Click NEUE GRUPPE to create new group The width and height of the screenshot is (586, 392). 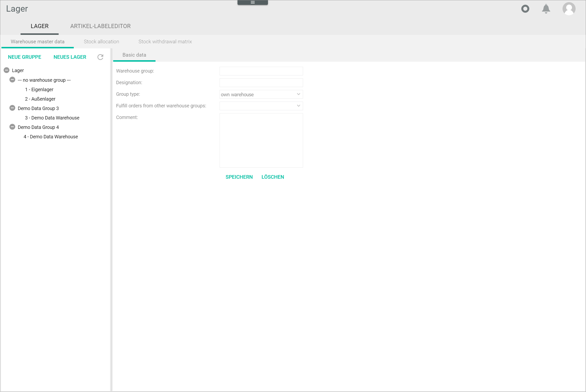[24, 56]
